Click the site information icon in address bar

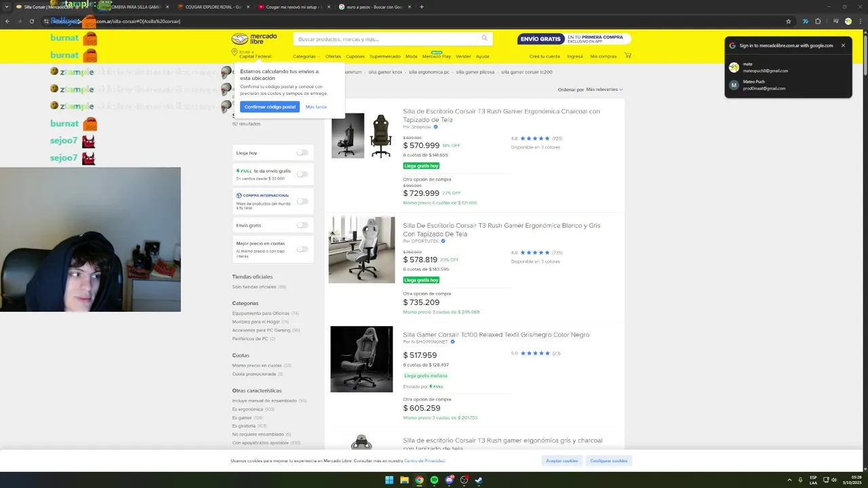pyautogui.click(x=46, y=21)
